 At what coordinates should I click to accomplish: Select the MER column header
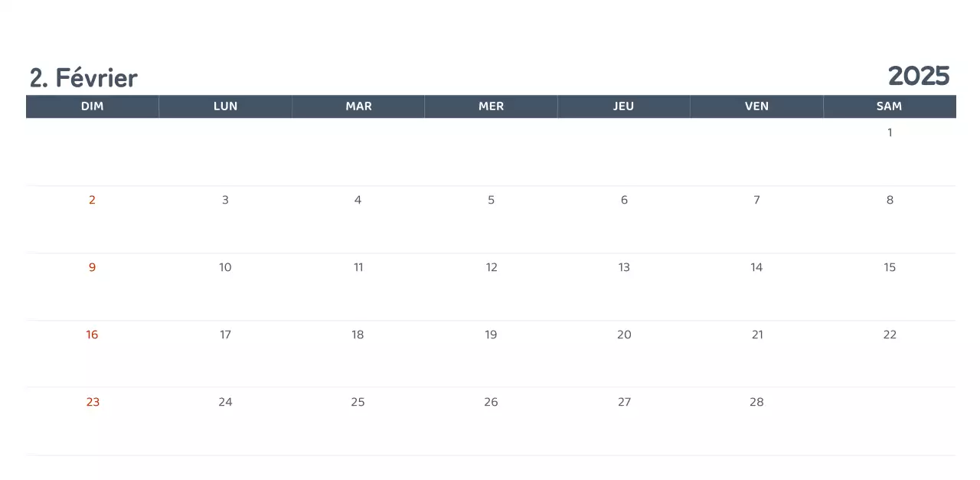[x=491, y=106]
